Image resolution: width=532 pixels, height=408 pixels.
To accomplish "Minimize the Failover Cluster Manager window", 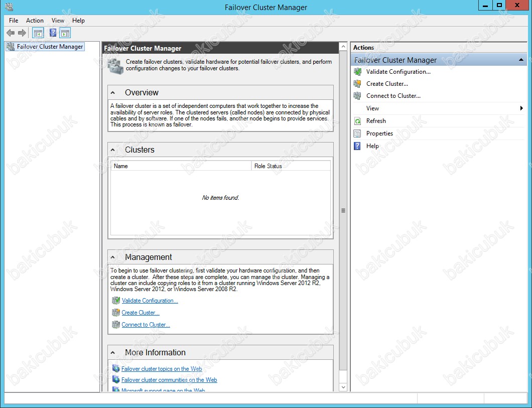I will 485,6.
